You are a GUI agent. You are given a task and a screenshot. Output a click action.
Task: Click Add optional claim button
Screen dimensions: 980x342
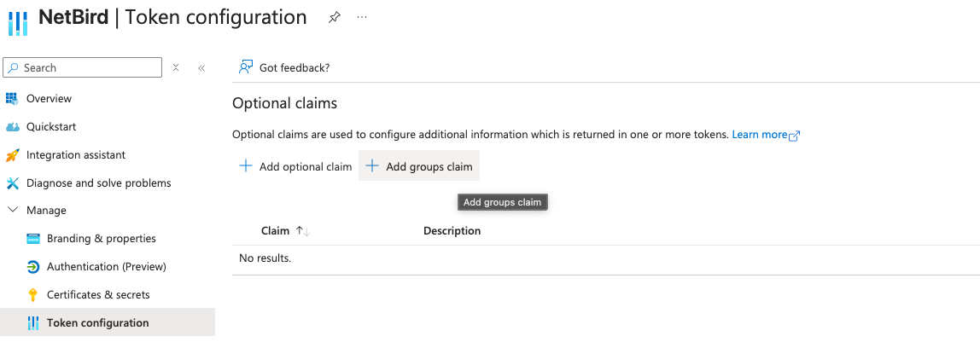coord(295,166)
